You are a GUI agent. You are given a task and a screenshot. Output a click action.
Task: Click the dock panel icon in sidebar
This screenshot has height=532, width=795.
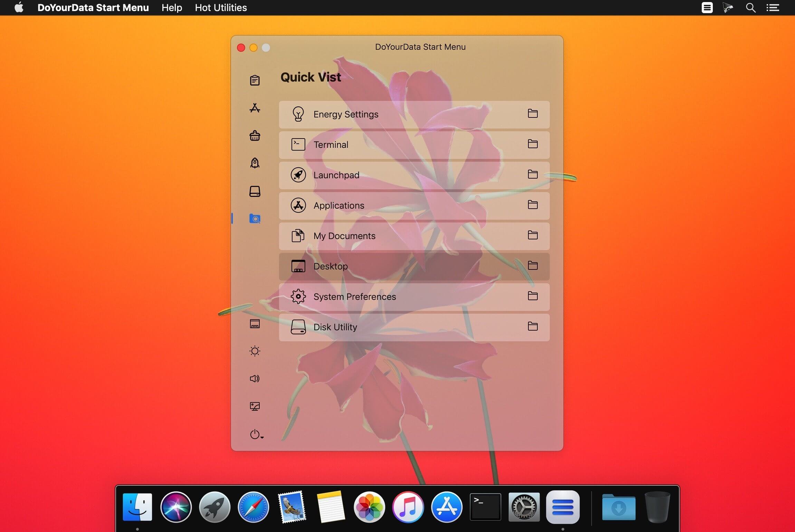tap(255, 324)
